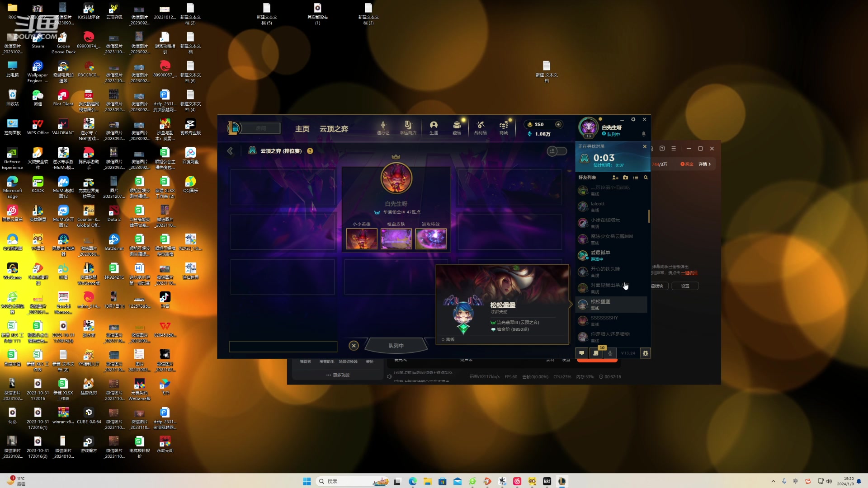The height and width of the screenshot is (488, 868).
Task: Open client settings gear icon
Action: [x=633, y=119]
